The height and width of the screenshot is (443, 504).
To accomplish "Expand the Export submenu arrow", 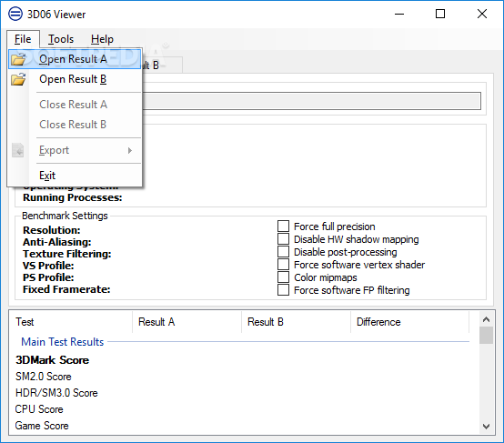I will click(x=130, y=150).
